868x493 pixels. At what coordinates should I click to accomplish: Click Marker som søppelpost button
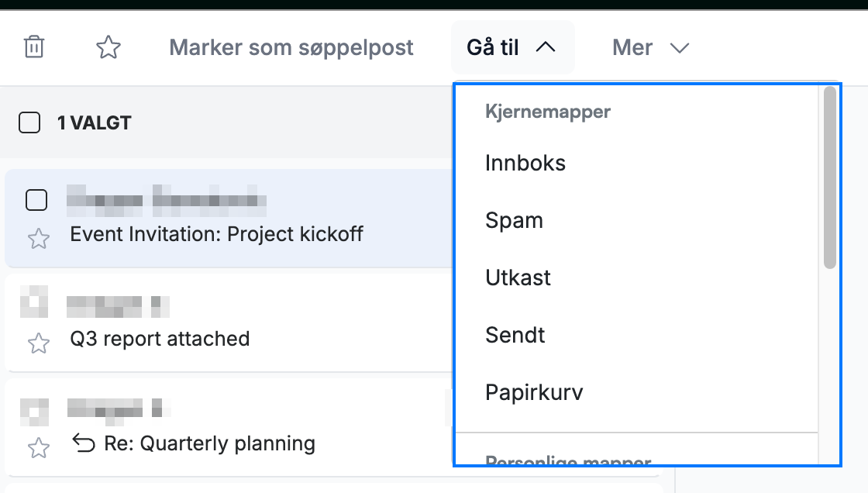pyautogui.click(x=291, y=47)
